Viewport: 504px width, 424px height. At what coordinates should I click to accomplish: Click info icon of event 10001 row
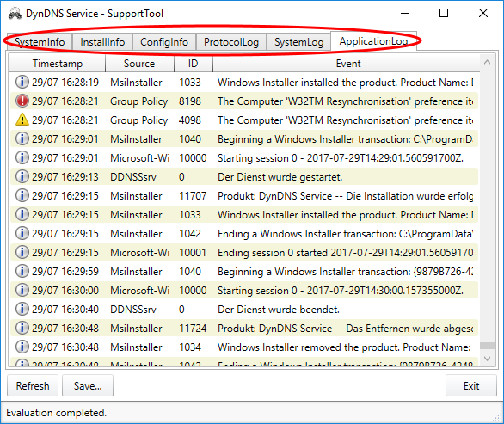coord(22,252)
